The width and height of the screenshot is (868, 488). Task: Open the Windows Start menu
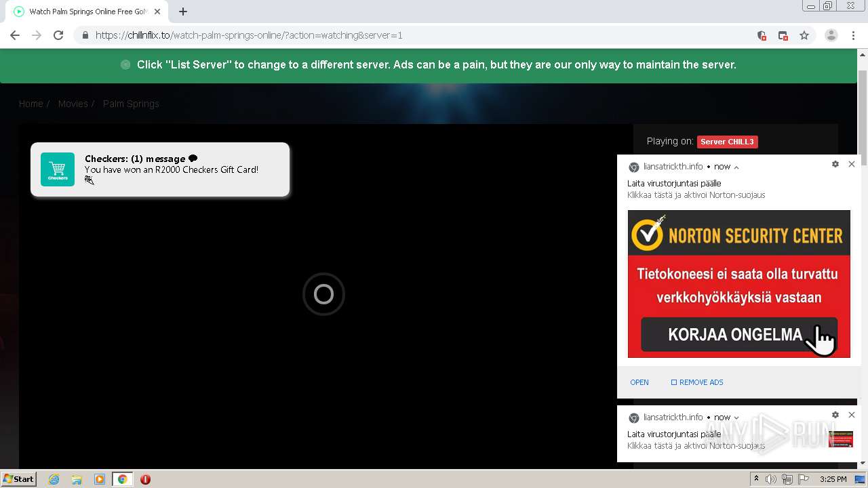coord(19,479)
